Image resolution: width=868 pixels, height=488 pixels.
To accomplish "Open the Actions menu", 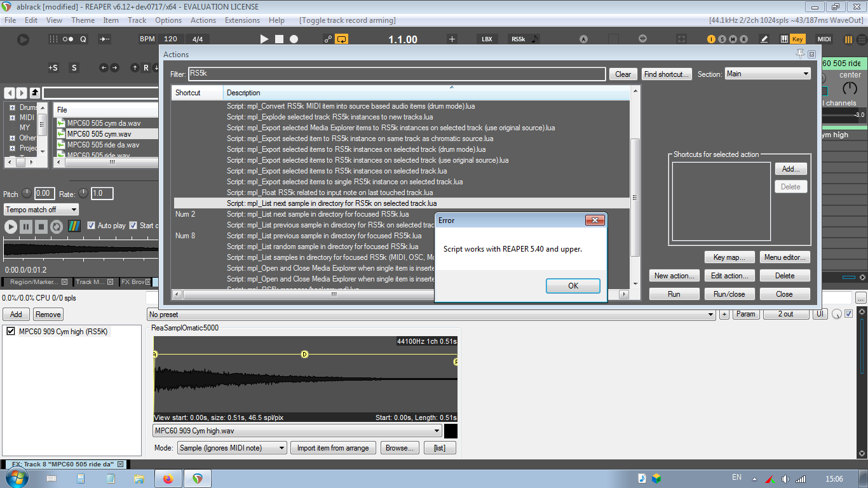I will coord(203,20).
